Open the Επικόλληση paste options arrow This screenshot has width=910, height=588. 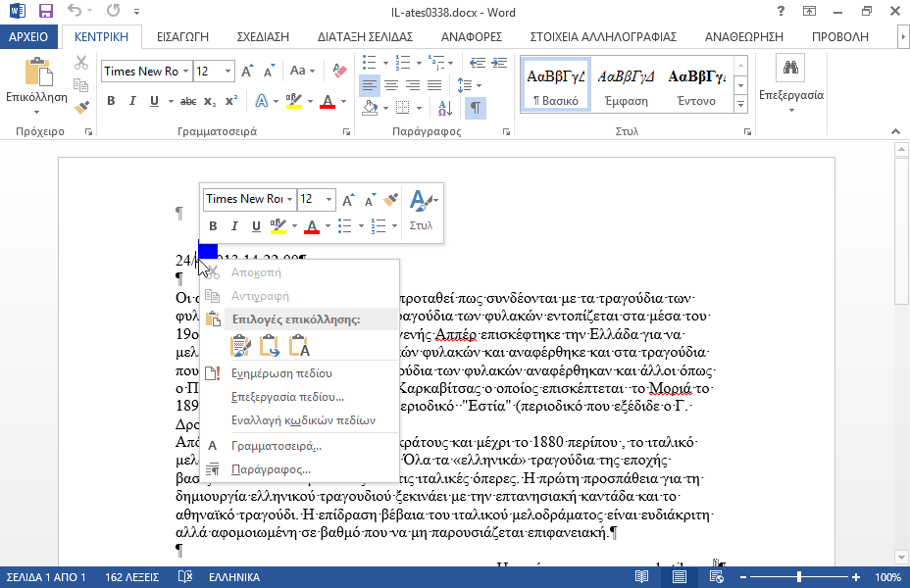(x=36, y=112)
